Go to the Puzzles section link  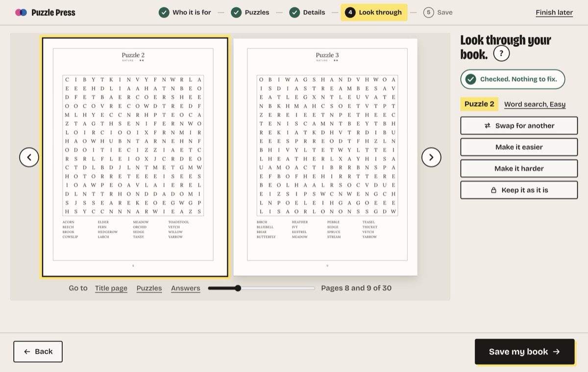[149, 288]
